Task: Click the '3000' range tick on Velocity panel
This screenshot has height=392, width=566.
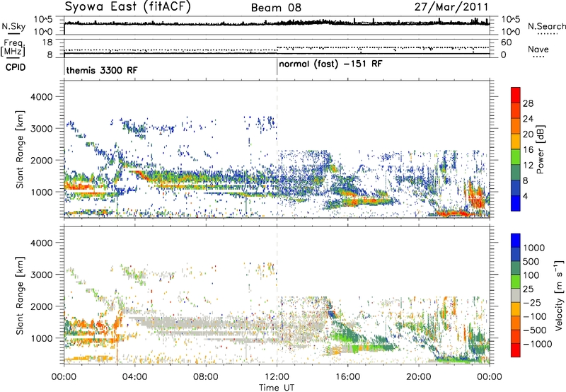Action: 41,275
